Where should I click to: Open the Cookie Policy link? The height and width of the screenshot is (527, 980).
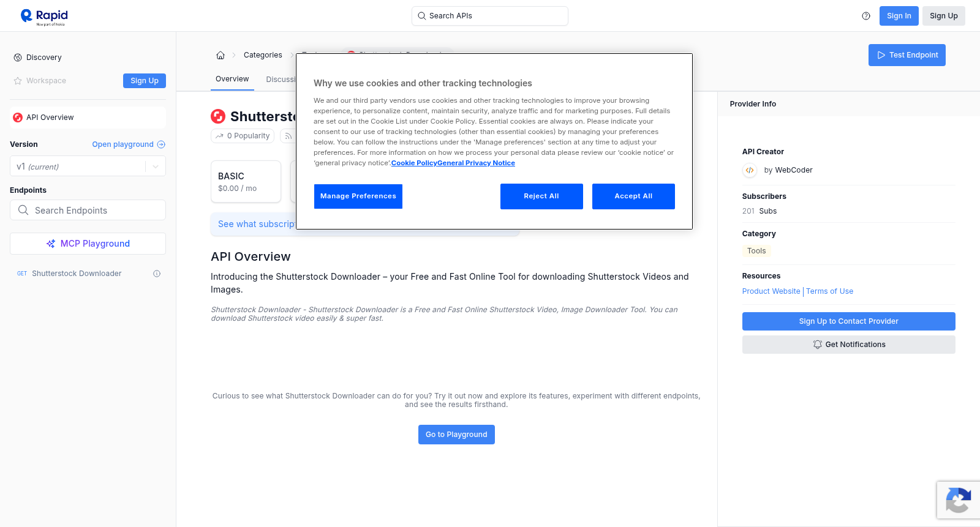[x=414, y=163]
